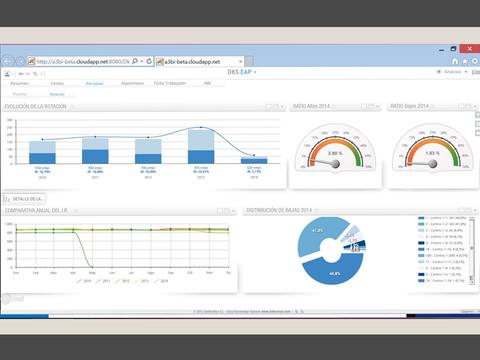The height and width of the screenshot is (360, 480).
Task: Click the favorites star icon
Action: click(465, 61)
